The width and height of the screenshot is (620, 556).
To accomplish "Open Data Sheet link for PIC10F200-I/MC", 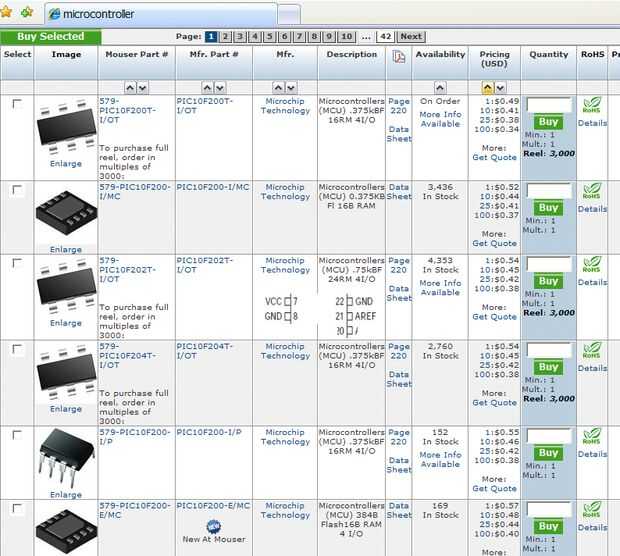I will (399, 192).
